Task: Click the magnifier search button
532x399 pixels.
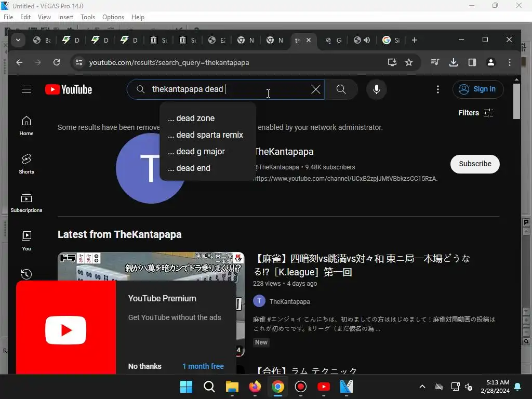Action: [x=341, y=89]
